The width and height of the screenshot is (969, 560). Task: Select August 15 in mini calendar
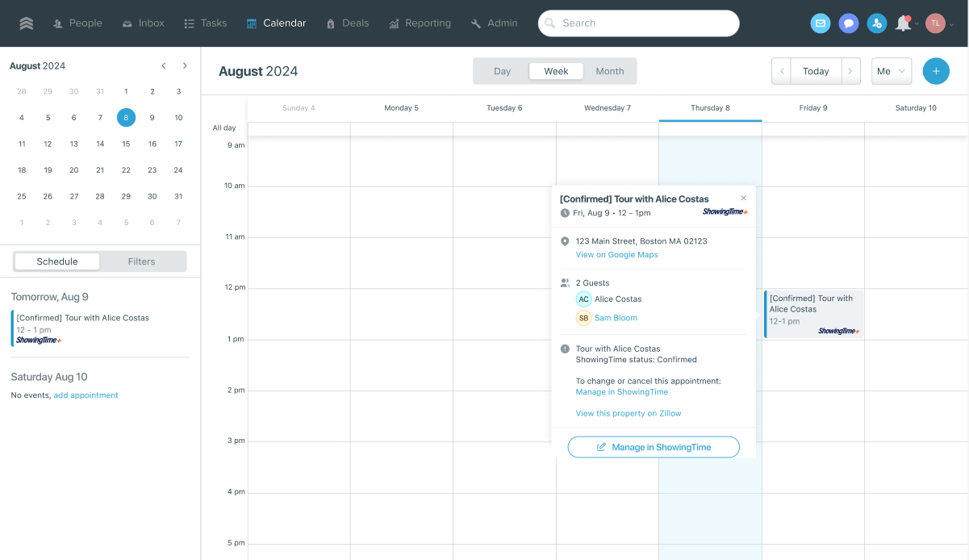tap(126, 144)
